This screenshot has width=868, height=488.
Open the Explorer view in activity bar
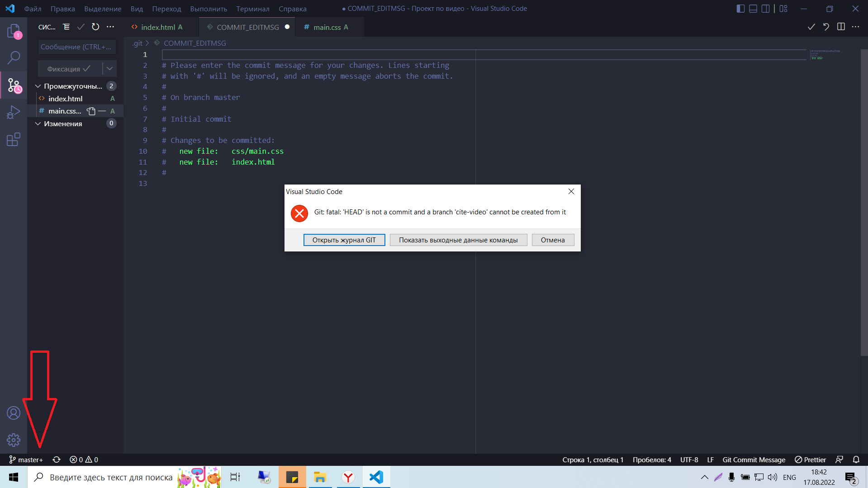tap(14, 31)
